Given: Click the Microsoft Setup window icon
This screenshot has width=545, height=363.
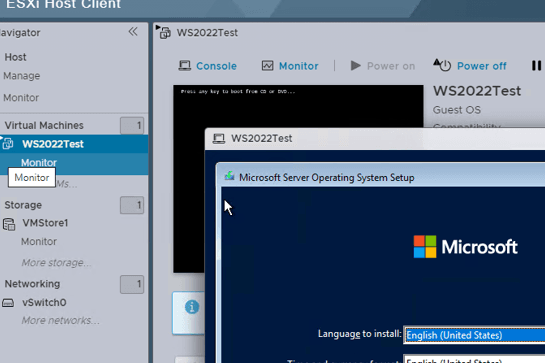Looking at the screenshot, I should (229, 176).
